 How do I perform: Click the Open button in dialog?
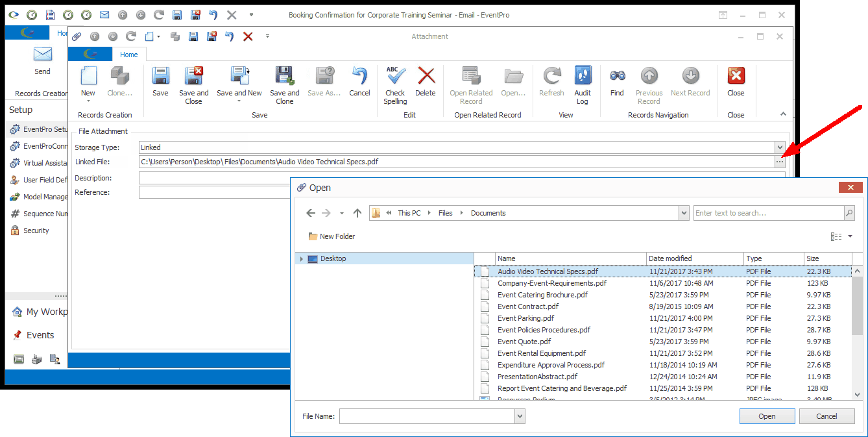coord(767,416)
